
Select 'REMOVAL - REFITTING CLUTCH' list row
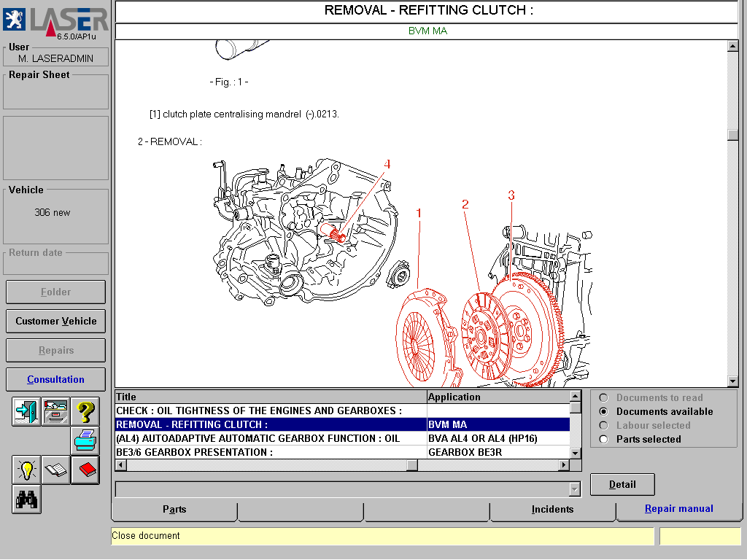click(342, 424)
